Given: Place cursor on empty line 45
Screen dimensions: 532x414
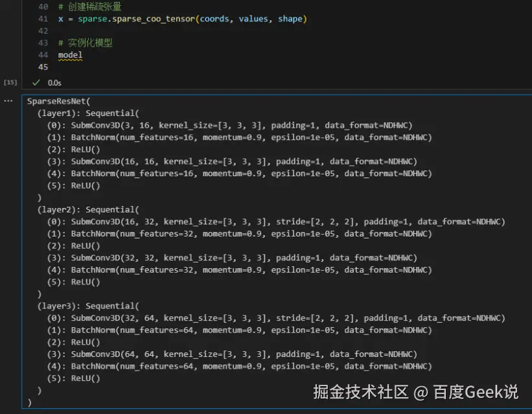Looking at the screenshot, I should pos(130,67).
